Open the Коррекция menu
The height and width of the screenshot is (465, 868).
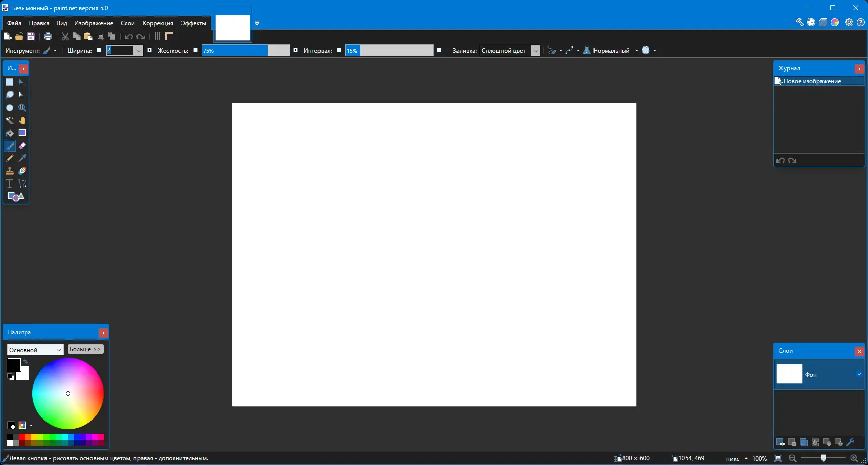(157, 23)
